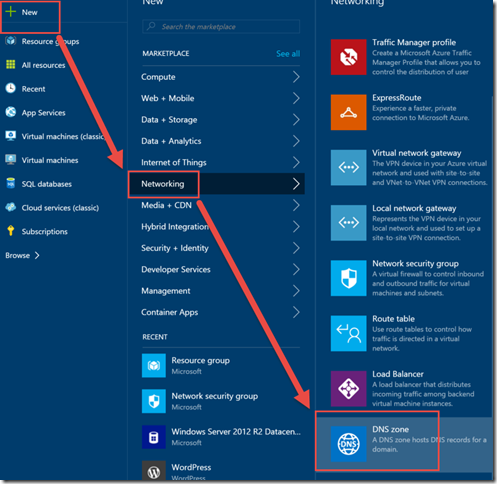Click See all marketplace link
Screen dimensions: 497x484
288,54
